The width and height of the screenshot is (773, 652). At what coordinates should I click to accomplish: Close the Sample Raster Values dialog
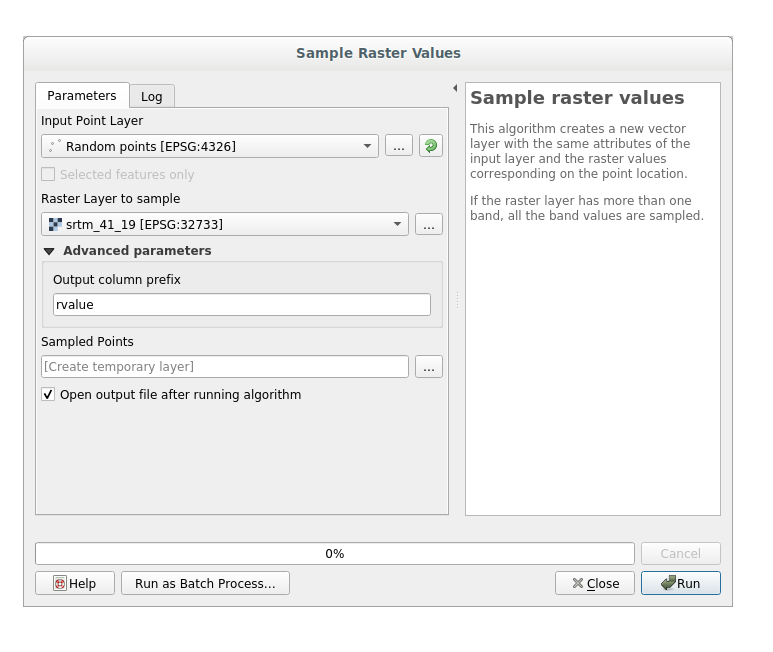pos(595,583)
